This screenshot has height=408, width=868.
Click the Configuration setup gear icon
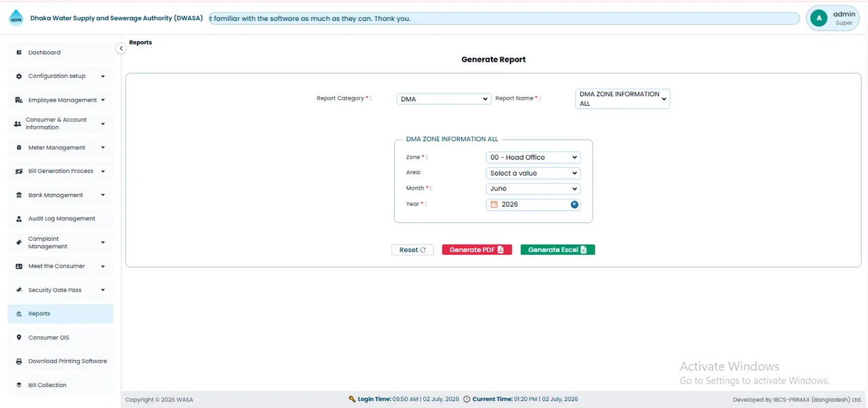[x=19, y=77]
